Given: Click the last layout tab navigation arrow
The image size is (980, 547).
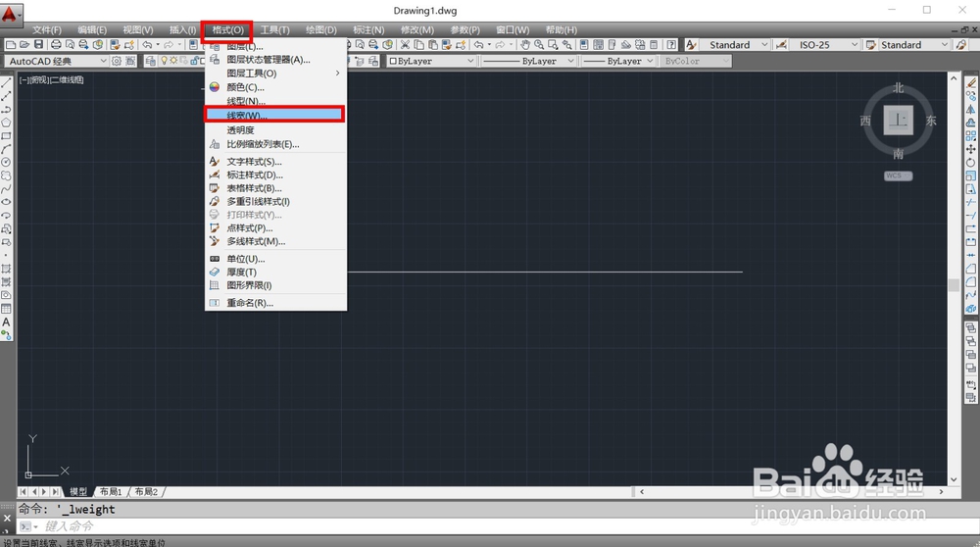Looking at the screenshot, I should click(x=56, y=492).
